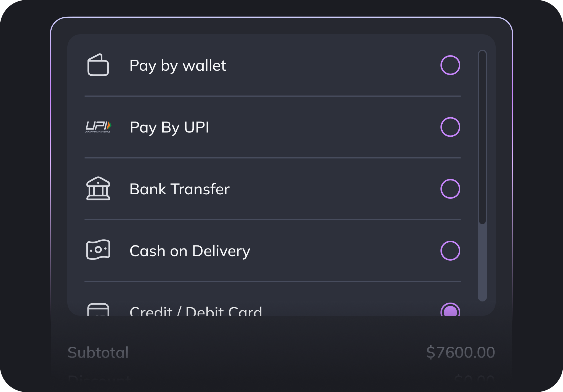The width and height of the screenshot is (563, 392).
Task: Choose the Bank Transfer option text
Action: (179, 189)
